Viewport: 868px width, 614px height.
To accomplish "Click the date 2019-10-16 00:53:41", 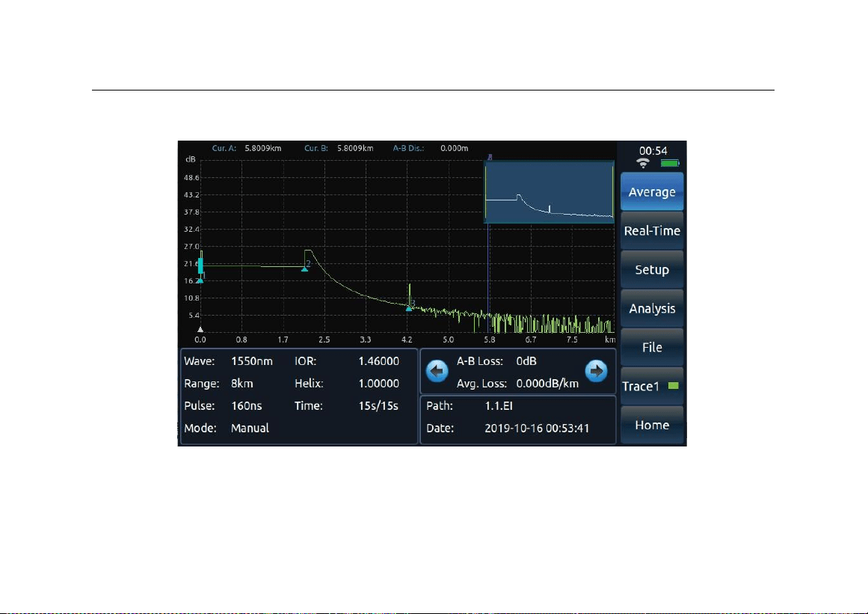I will [537, 428].
